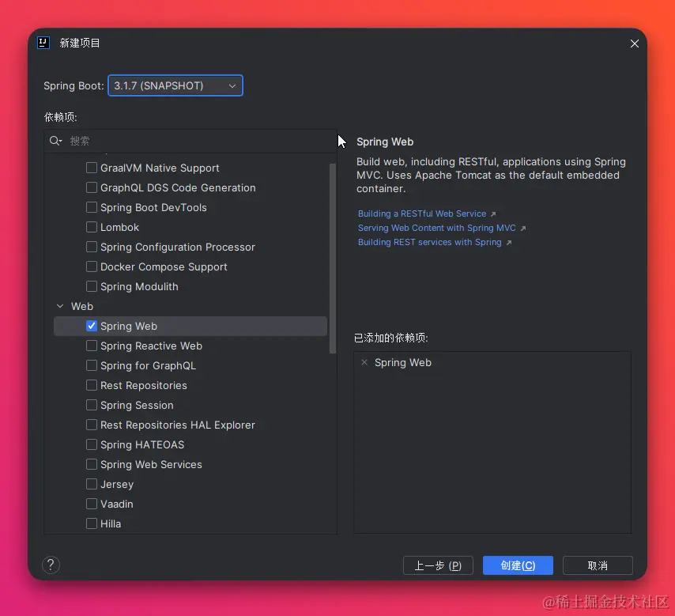The width and height of the screenshot is (675, 616).
Task: Check the Hilla checkbox
Action: click(91, 523)
